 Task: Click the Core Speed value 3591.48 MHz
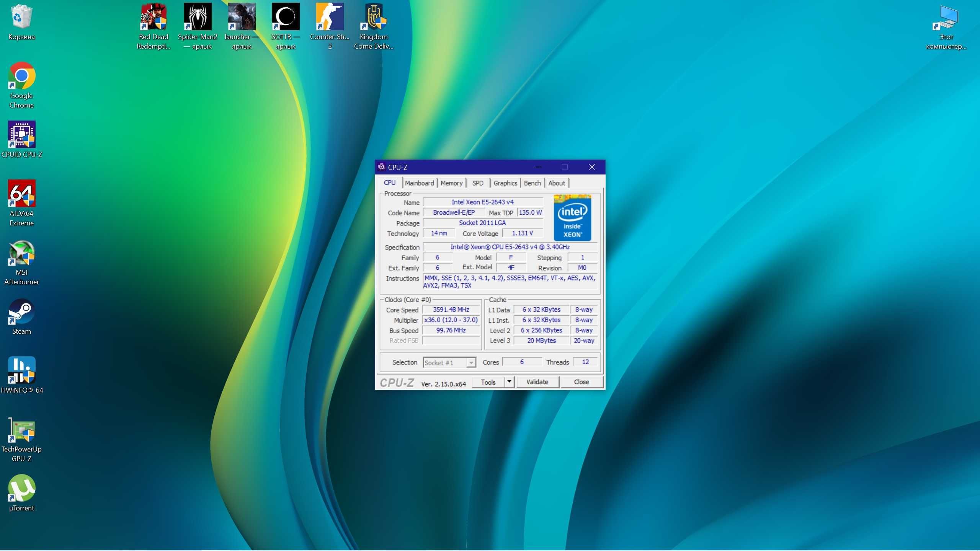tap(451, 310)
